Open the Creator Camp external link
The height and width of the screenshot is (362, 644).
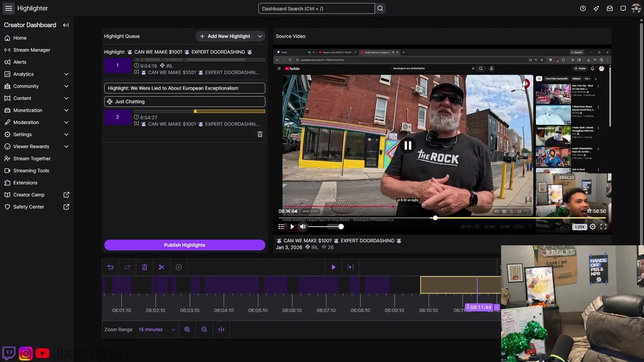(37, 195)
